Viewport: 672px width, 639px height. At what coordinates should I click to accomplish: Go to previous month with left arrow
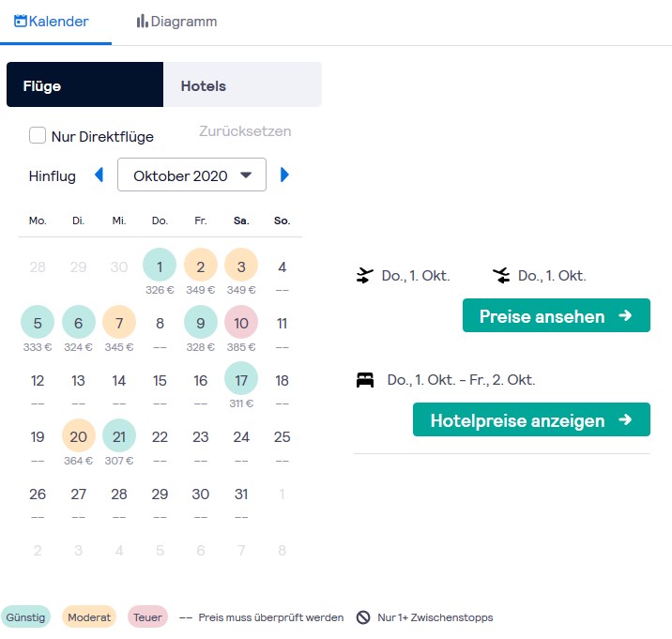click(x=99, y=175)
